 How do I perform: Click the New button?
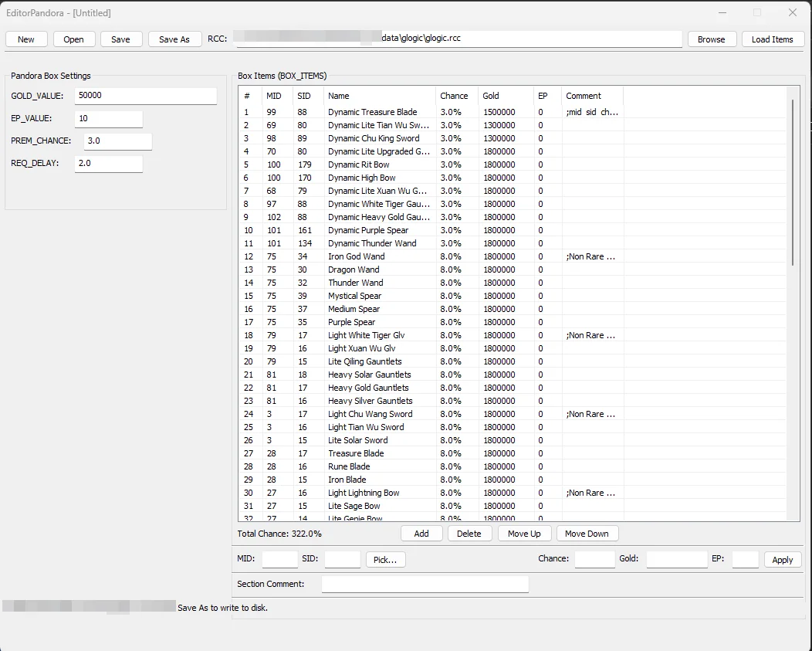pyautogui.click(x=26, y=39)
